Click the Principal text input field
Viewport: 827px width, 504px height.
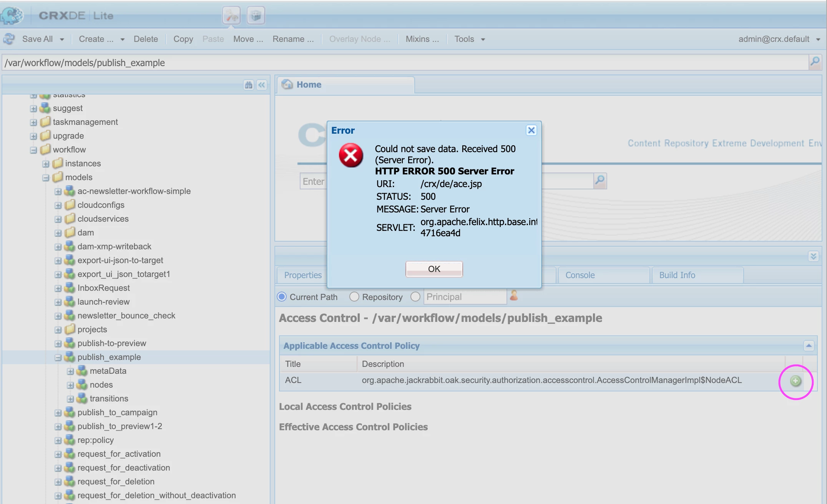[x=465, y=297]
